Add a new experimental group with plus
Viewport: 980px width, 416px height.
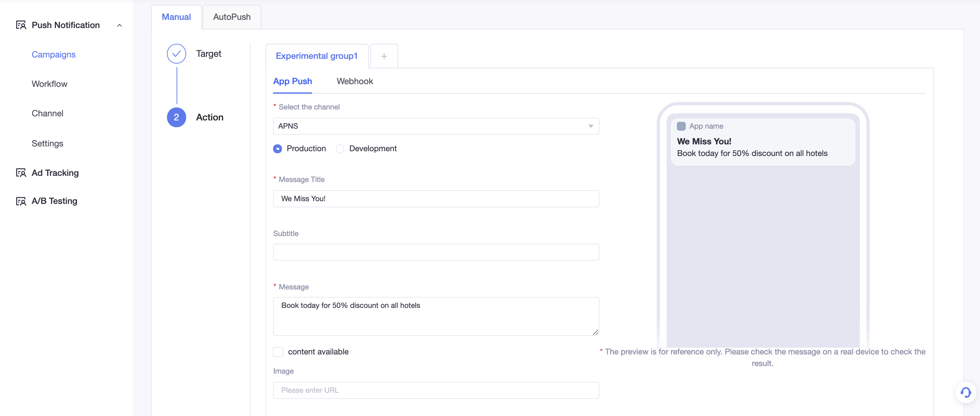pyautogui.click(x=384, y=56)
